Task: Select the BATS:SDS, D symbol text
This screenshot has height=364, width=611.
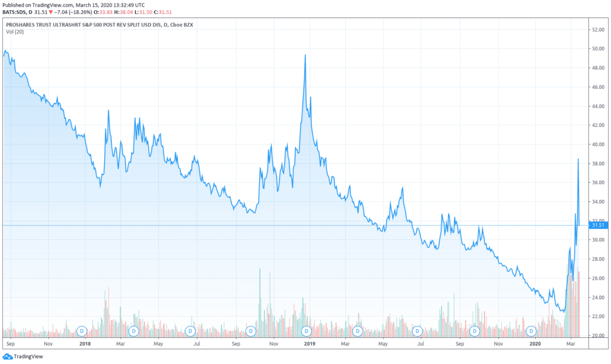Action: [x=17, y=12]
